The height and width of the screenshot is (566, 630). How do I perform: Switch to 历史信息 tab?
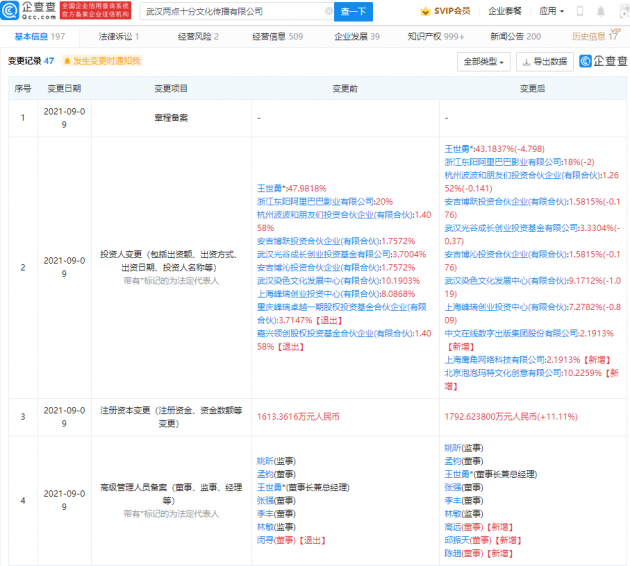click(x=595, y=37)
